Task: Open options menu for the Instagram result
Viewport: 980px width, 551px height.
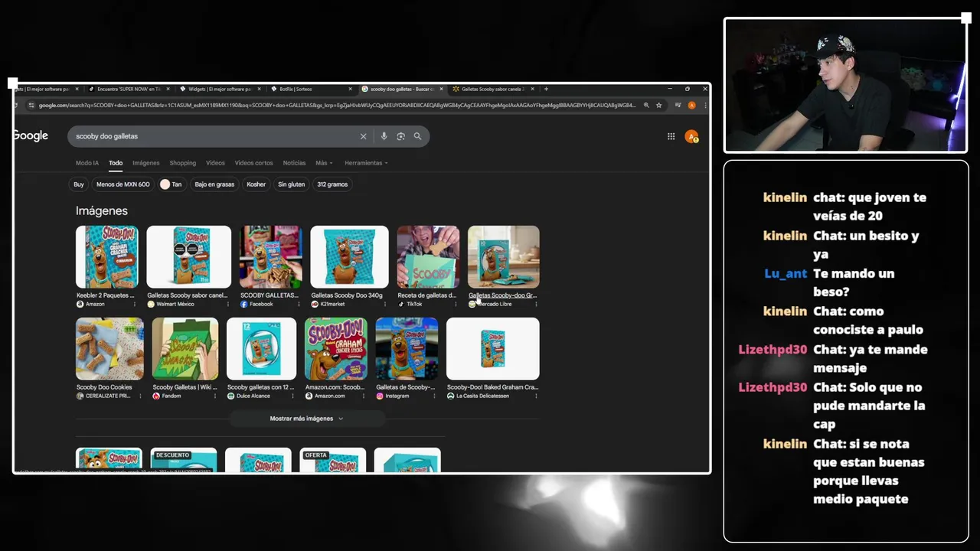Action: pyautogui.click(x=434, y=396)
